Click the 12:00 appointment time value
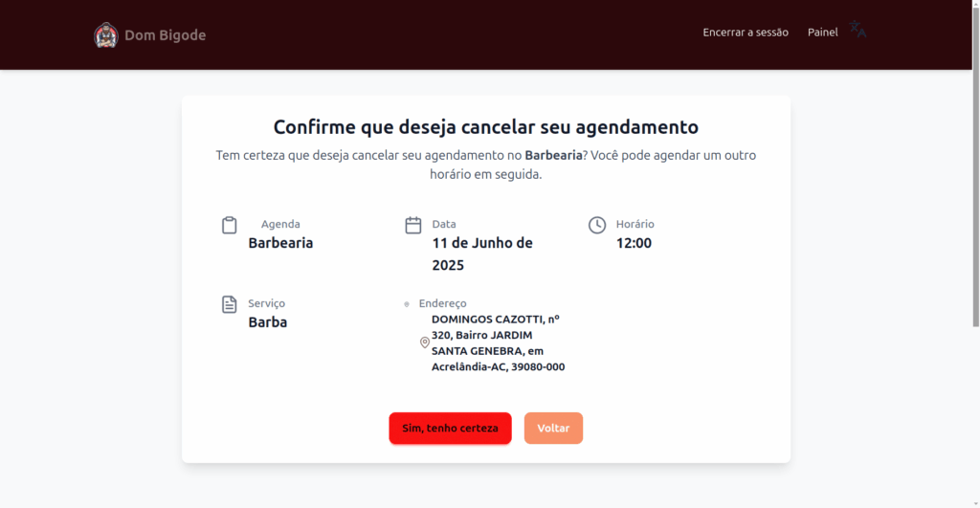 pyautogui.click(x=634, y=243)
